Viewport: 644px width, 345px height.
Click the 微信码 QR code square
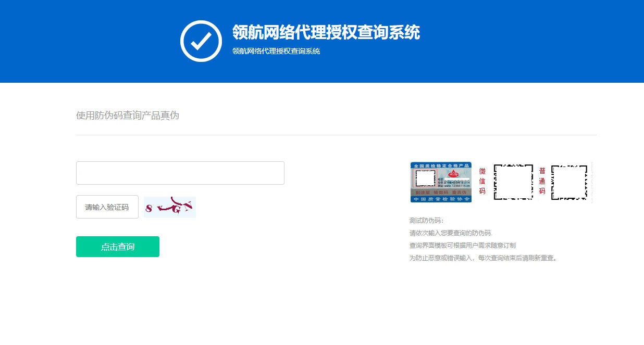[512, 182]
